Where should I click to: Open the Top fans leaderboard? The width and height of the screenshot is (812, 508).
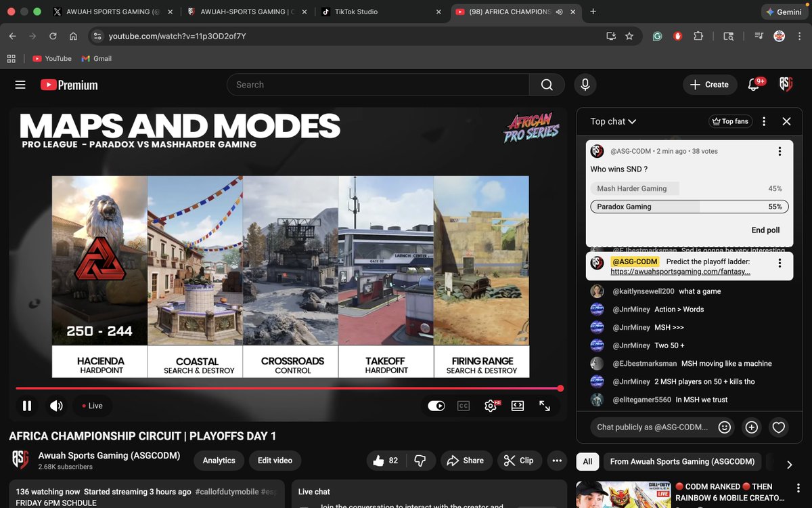729,121
